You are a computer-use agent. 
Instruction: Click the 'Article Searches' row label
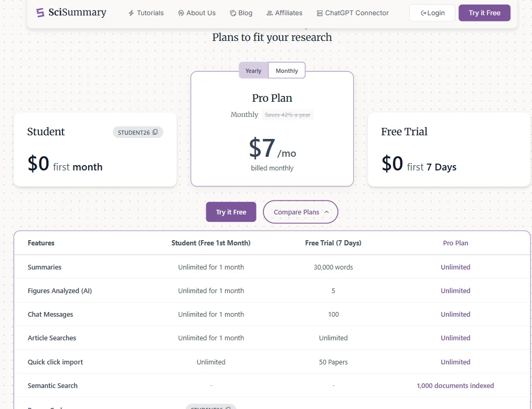pos(52,338)
